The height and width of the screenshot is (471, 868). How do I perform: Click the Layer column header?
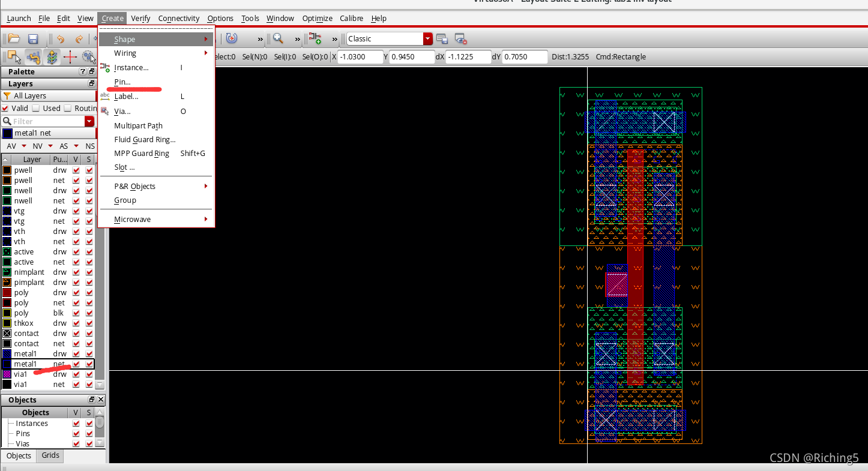tap(32, 160)
